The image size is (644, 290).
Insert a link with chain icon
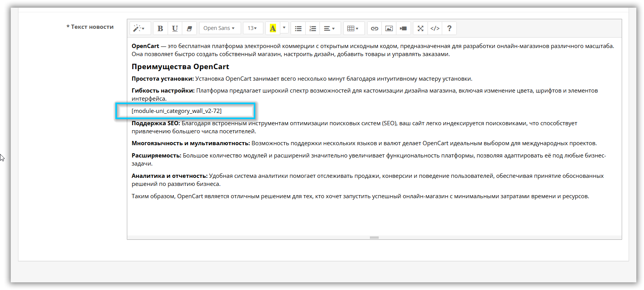click(374, 28)
